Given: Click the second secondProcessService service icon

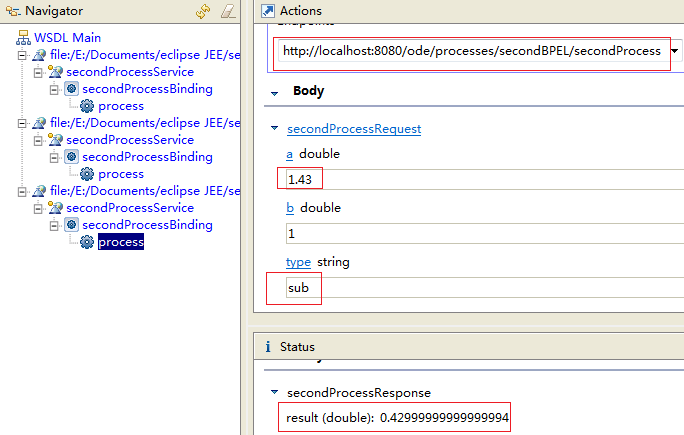Looking at the screenshot, I should coord(55,140).
